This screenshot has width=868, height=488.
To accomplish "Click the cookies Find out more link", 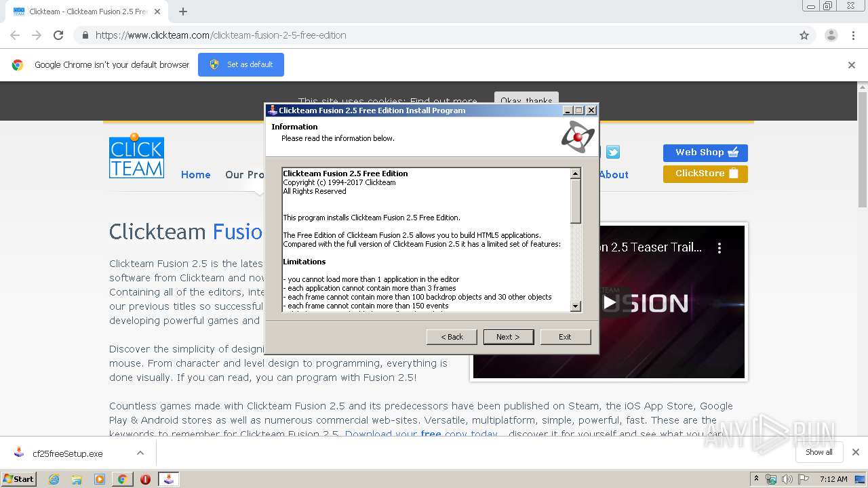I will click(x=443, y=102).
